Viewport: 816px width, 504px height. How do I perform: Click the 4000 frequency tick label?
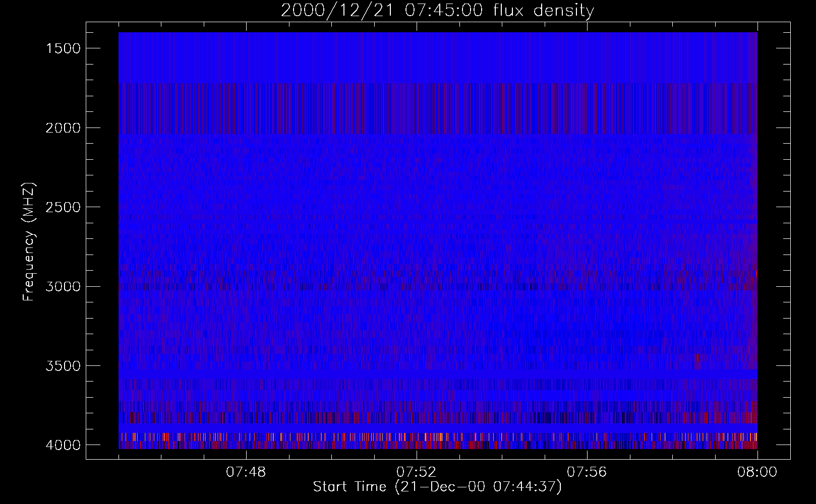click(x=63, y=445)
